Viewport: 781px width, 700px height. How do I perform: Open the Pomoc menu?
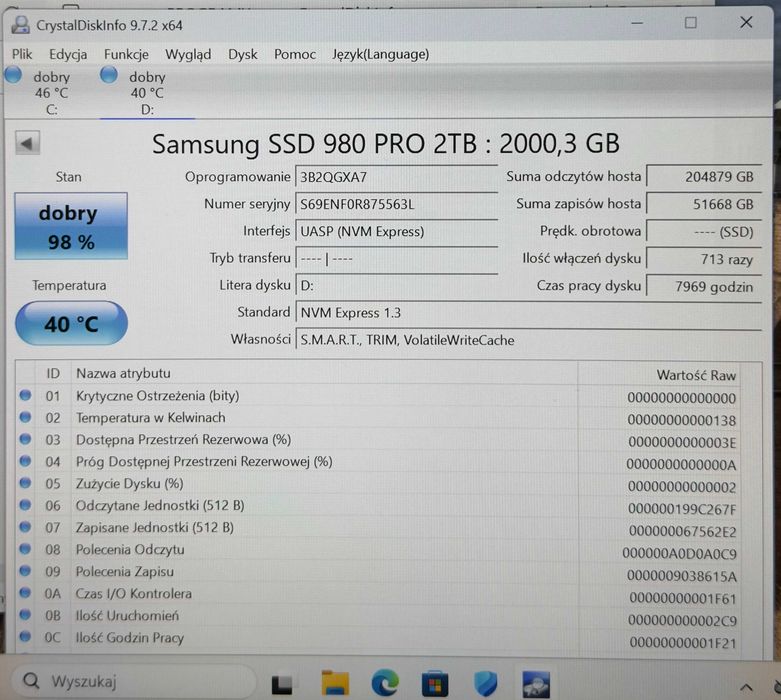tap(294, 54)
